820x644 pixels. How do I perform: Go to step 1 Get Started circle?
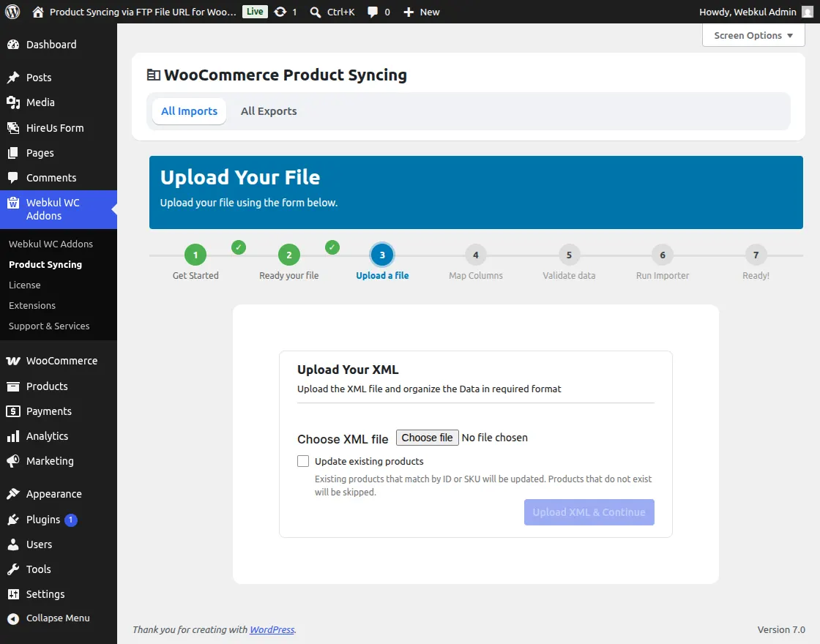tap(195, 255)
